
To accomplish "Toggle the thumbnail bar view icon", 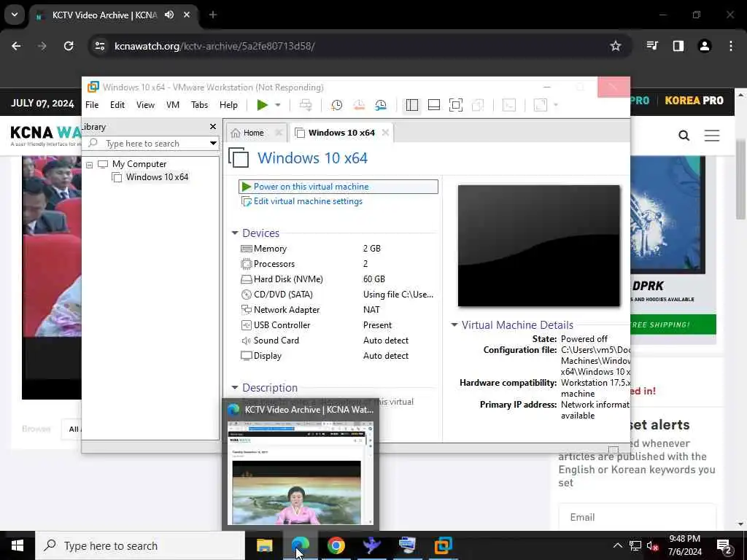I will pos(434,105).
